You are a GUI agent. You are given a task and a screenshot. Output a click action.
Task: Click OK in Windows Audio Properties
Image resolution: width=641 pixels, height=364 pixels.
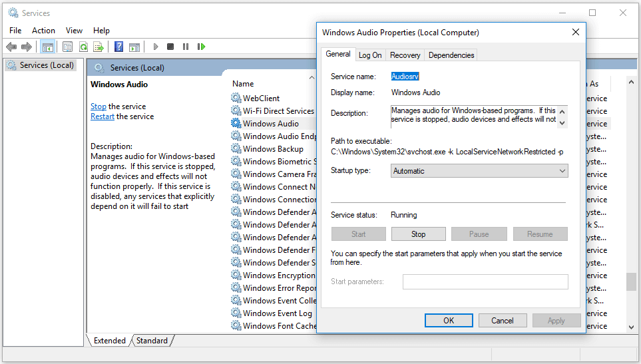click(x=449, y=321)
